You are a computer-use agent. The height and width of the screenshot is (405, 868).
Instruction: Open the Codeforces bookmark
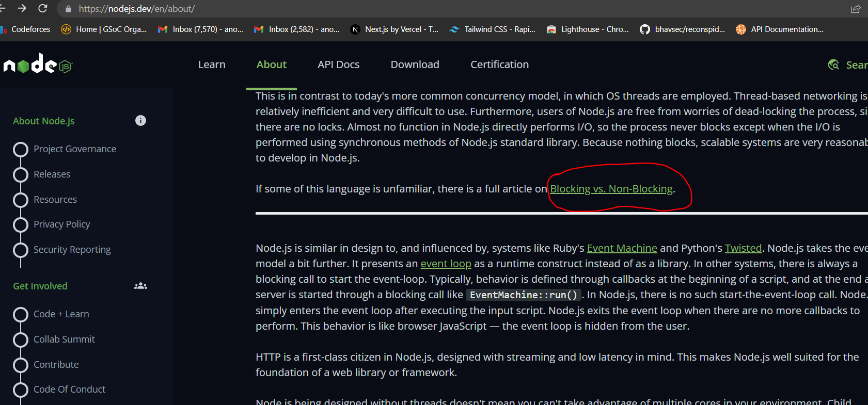[26, 29]
